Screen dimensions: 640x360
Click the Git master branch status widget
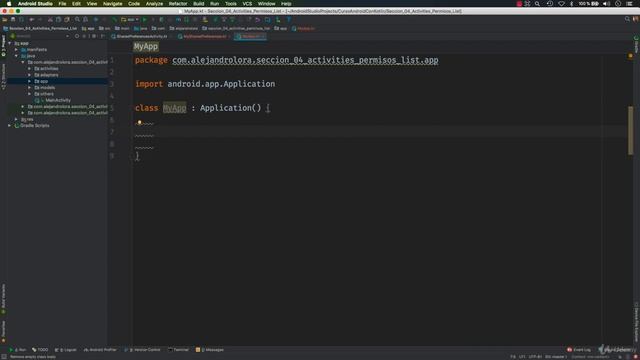pyautogui.click(x=556, y=357)
